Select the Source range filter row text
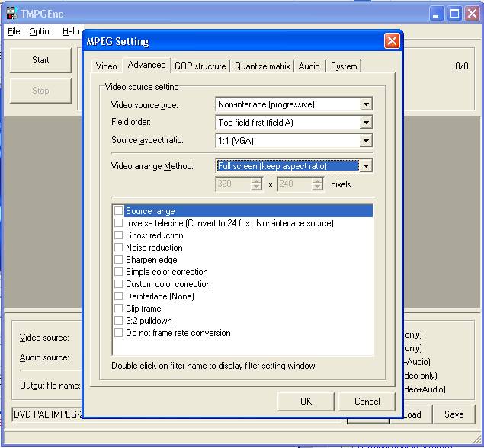 pos(150,211)
